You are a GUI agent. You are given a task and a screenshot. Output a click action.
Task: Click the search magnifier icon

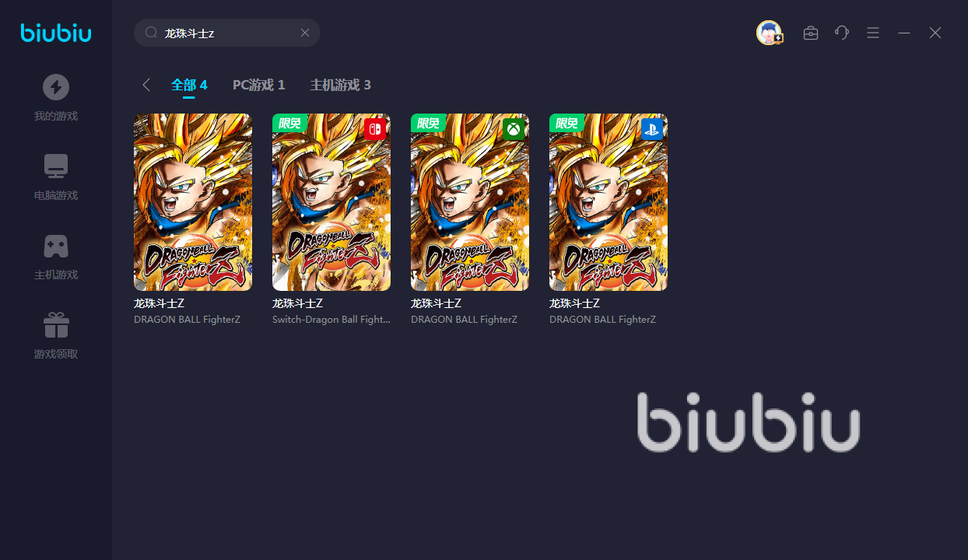151,33
